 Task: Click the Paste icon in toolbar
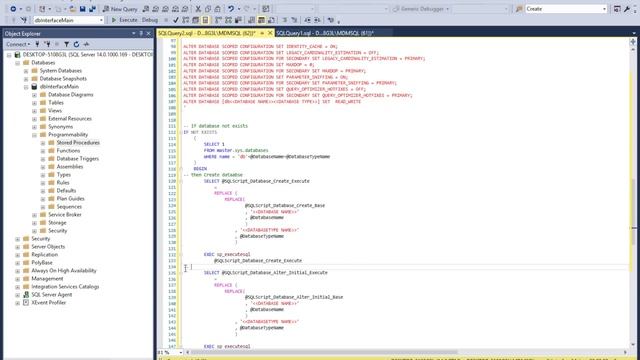point(218,9)
